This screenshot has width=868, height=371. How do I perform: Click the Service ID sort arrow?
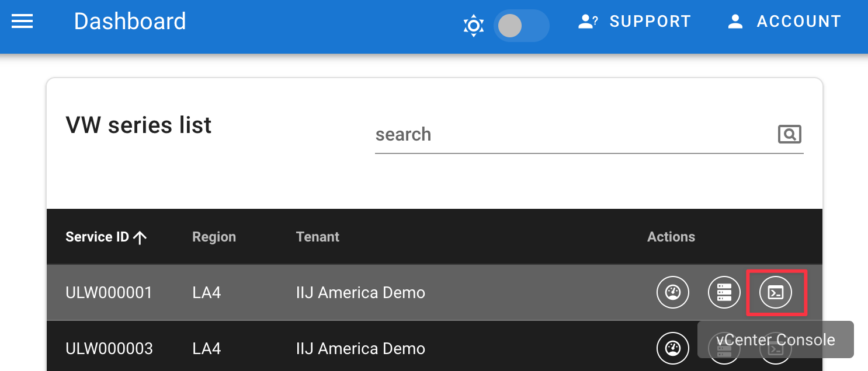coord(140,237)
